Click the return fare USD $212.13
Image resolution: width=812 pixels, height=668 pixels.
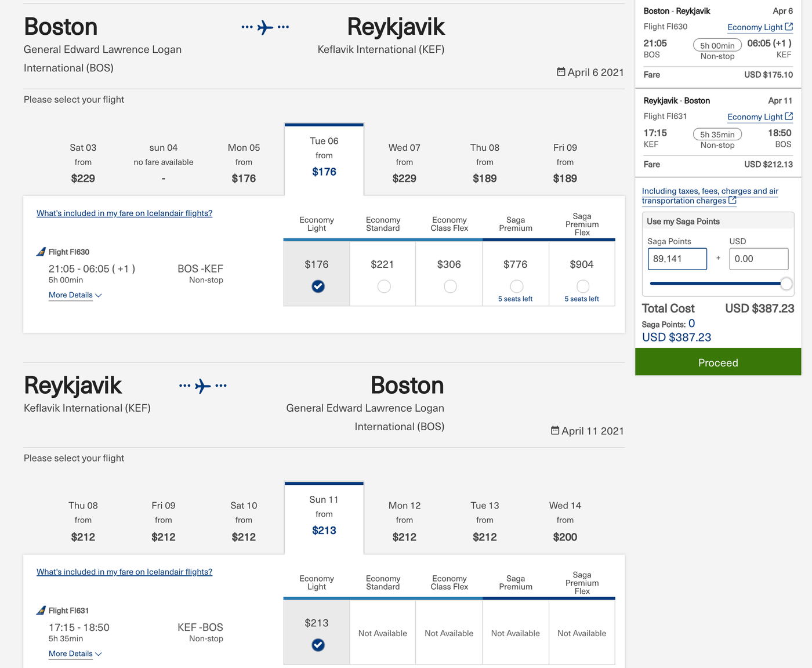click(x=768, y=164)
